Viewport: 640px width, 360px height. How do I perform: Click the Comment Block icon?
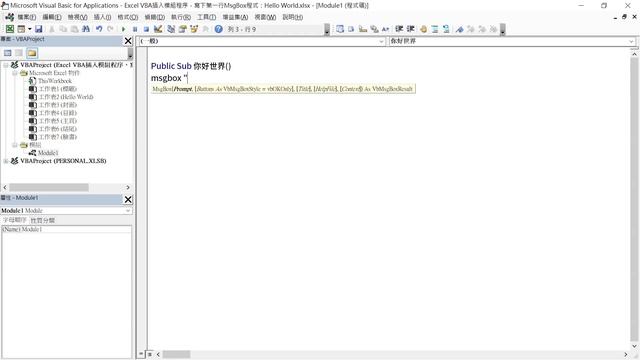tap(435, 29)
